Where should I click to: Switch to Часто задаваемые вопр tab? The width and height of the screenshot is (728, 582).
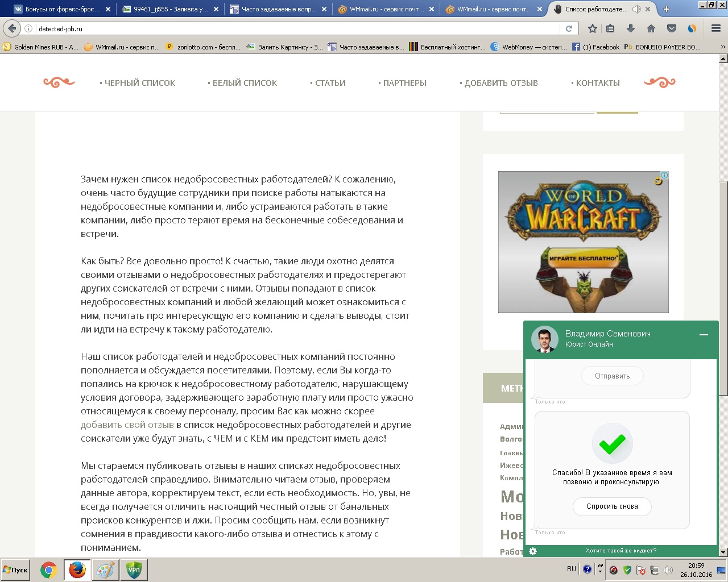(278, 9)
